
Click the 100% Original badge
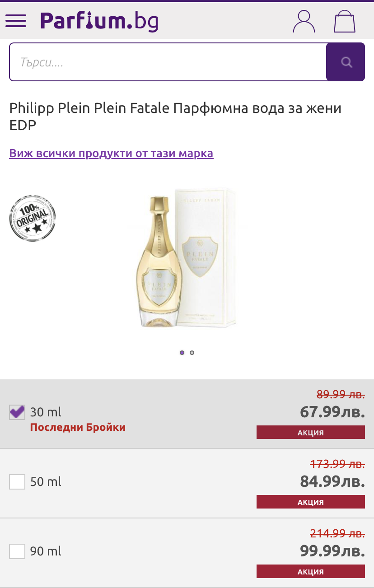(33, 218)
